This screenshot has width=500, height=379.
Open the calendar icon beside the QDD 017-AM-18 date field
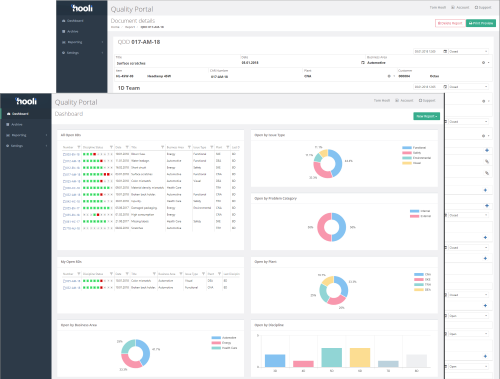coord(445,51)
